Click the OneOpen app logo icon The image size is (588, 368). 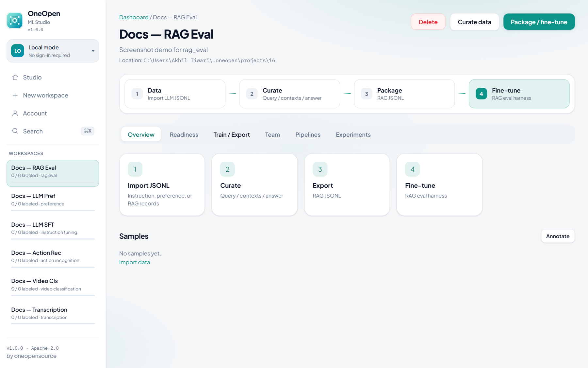(15, 21)
